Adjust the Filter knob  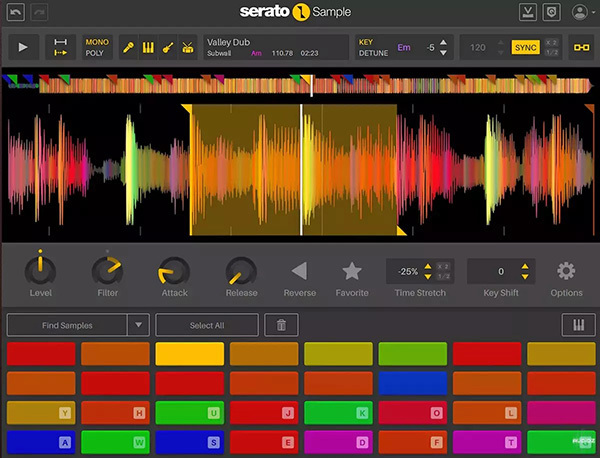[108, 270]
